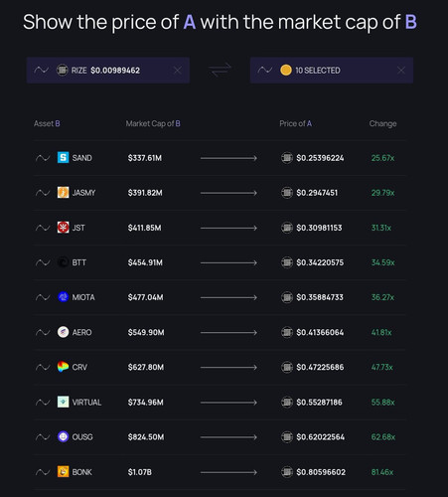448x497 pixels.
Task: Clear the 10 SELECTED asset B field
Action: [x=401, y=71]
